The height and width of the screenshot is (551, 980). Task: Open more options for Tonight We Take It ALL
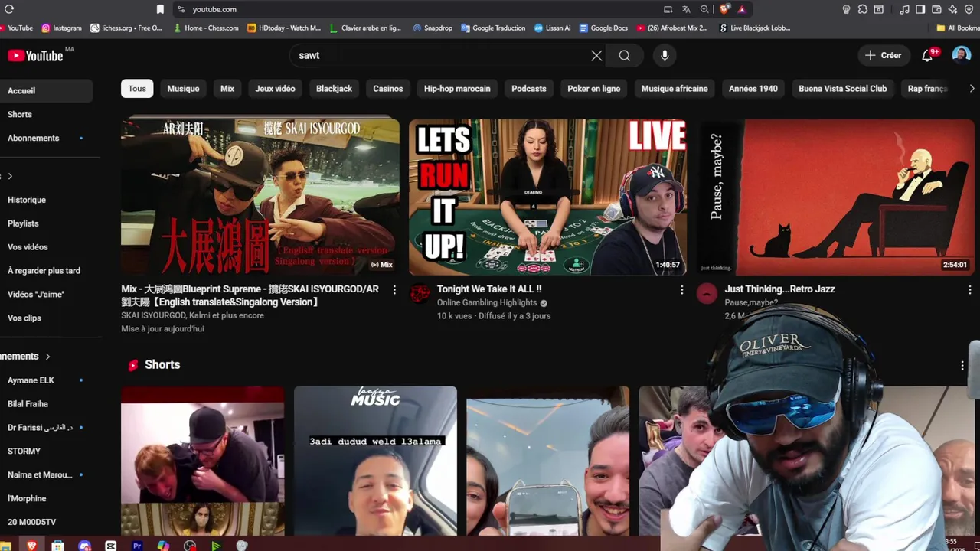[681, 289]
